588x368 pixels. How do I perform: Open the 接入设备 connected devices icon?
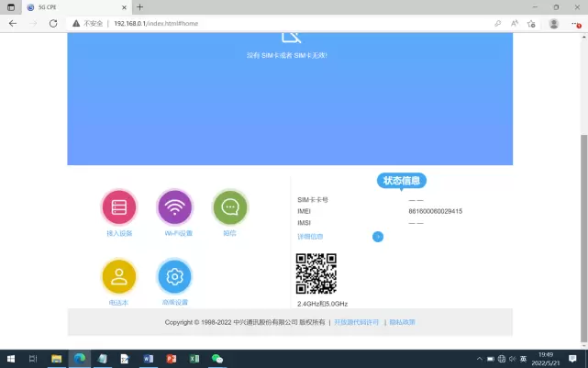click(118, 207)
